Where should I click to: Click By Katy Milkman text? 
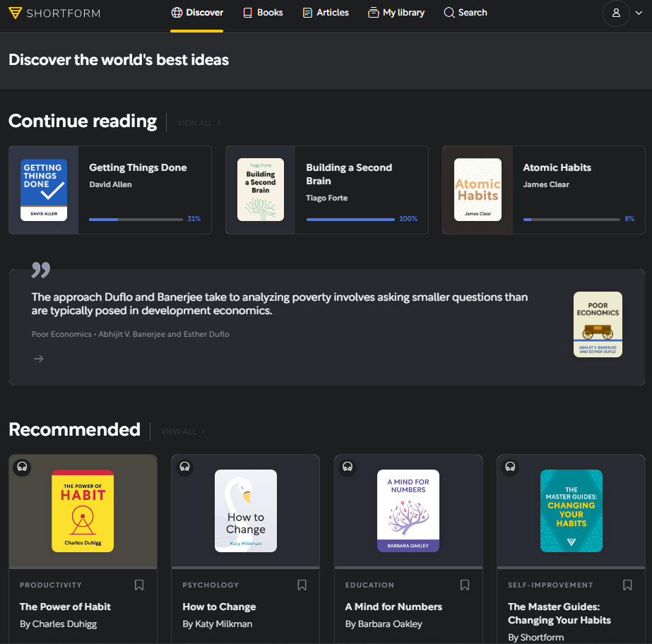(218, 624)
